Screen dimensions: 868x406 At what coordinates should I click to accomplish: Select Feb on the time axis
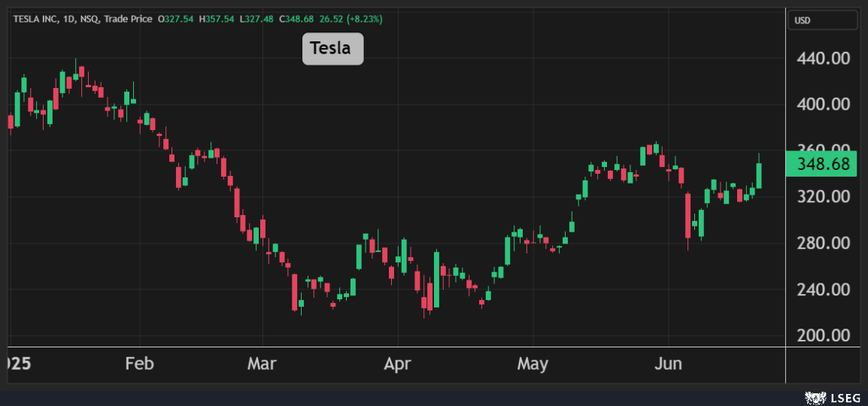click(139, 365)
